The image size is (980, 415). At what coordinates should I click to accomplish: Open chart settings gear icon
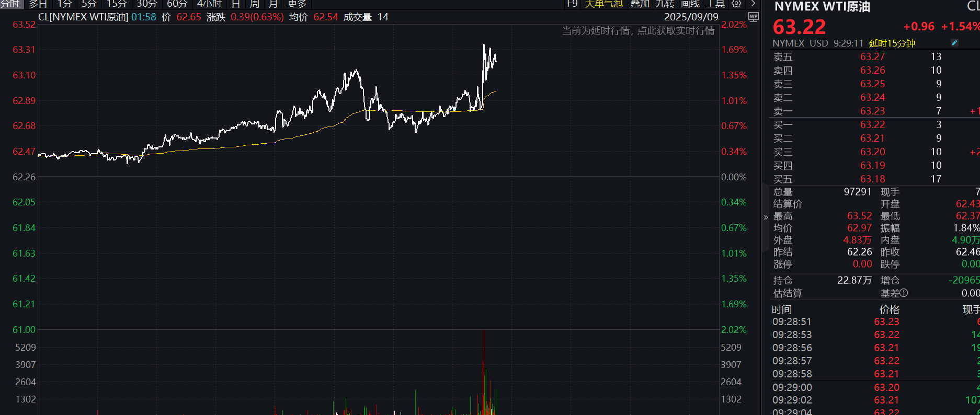pyautogui.click(x=736, y=4)
